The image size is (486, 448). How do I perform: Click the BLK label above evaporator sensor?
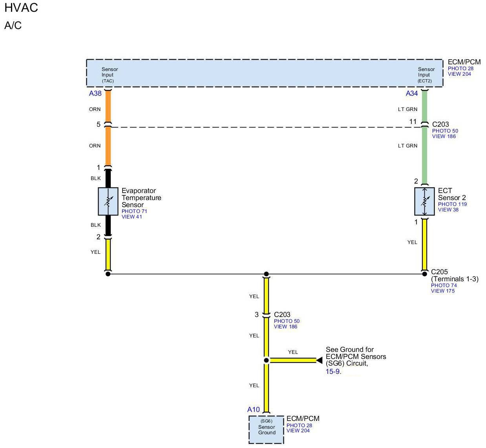click(95, 178)
